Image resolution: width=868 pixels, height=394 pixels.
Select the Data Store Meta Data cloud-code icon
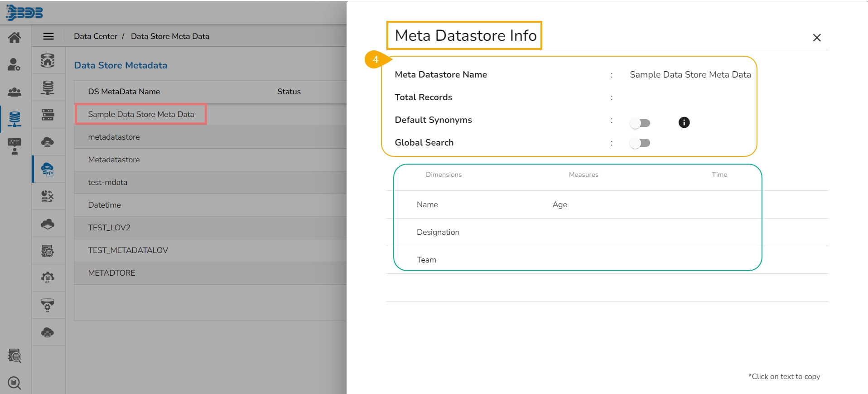pos(48,170)
